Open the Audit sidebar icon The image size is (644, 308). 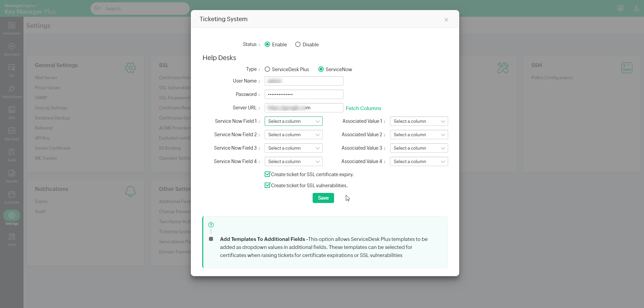click(x=12, y=152)
